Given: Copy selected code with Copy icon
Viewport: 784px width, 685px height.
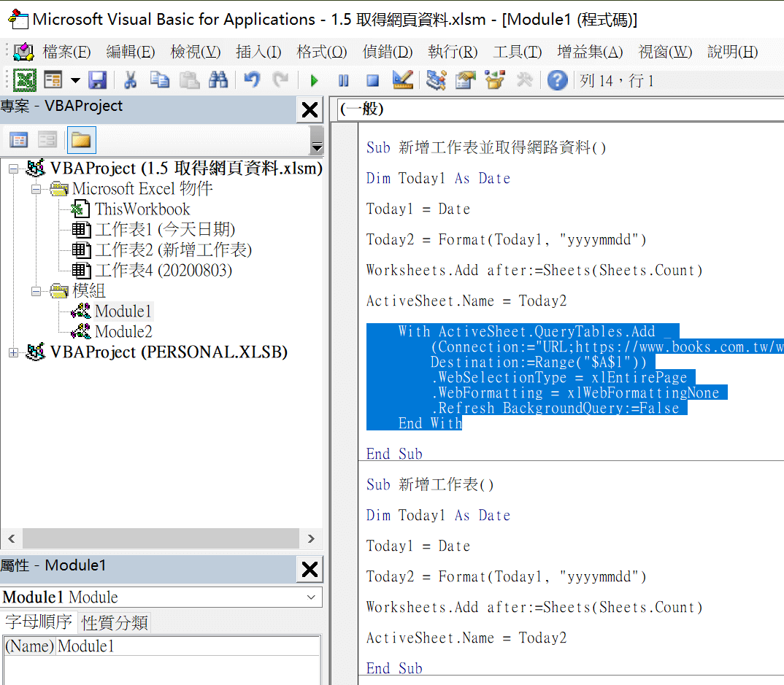Looking at the screenshot, I should [x=159, y=80].
